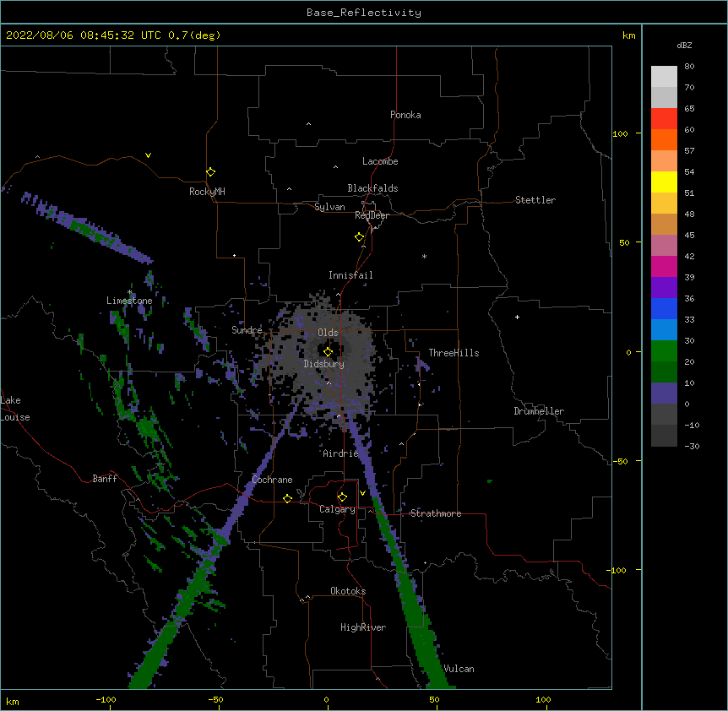Click the -30 value on the dBZ scale
Image resolution: width=728 pixels, height=711 pixels.
click(x=692, y=447)
